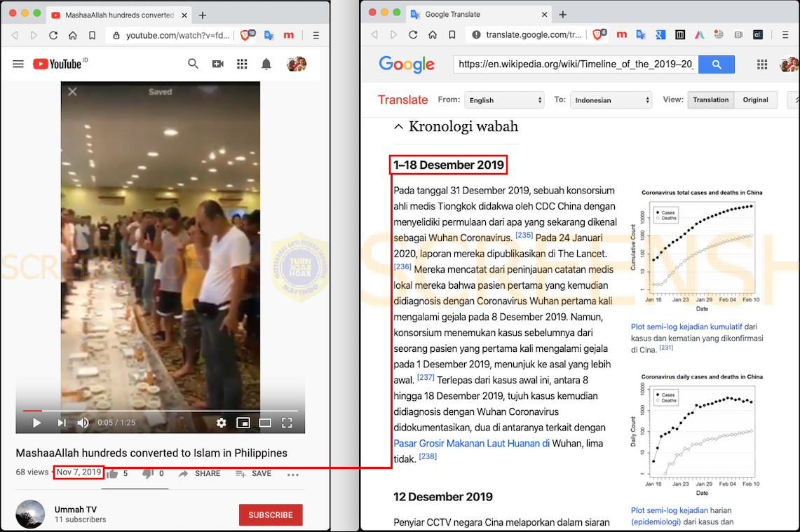The image size is (800, 532).
Task: Click the red Translate heading link
Action: click(403, 100)
